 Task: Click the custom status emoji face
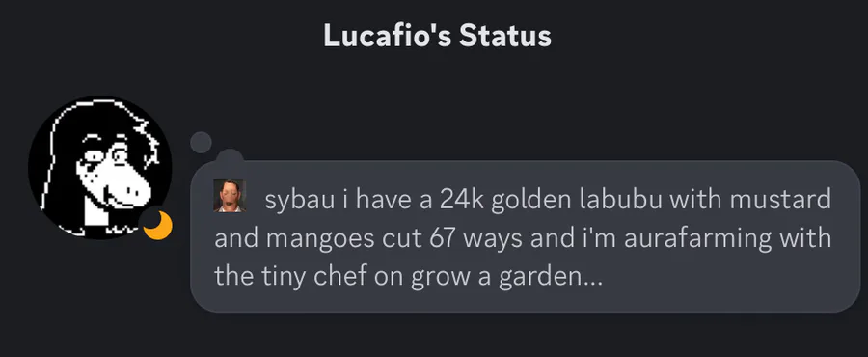(x=230, y=196)
